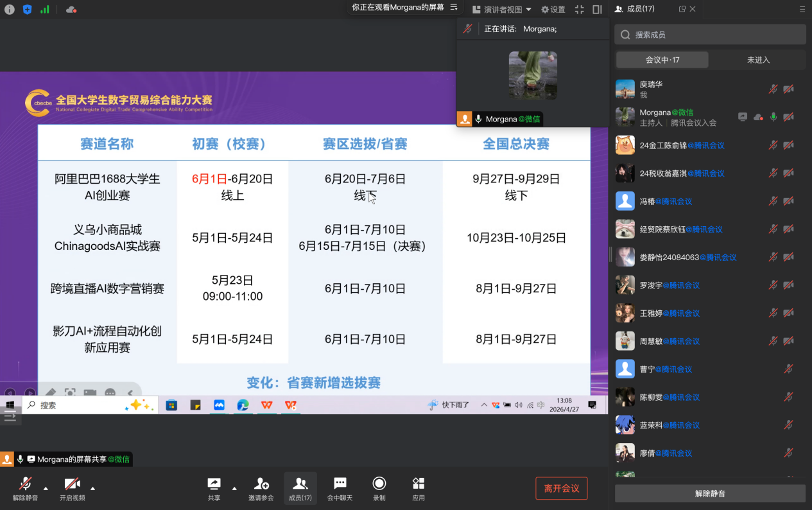The height and width of the screenshot is (510, 812).
Task: Select member 王雅婷 in the list
Action: coord(710,313)
